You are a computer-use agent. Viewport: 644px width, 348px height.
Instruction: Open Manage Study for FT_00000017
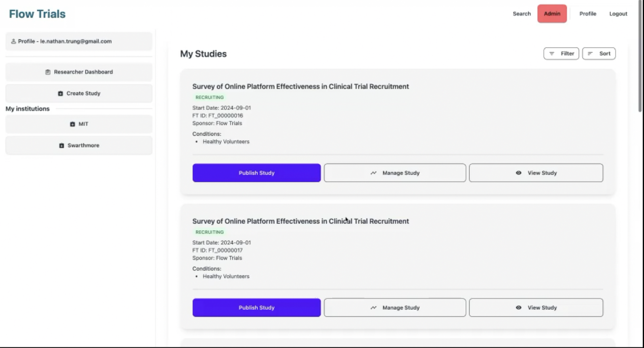pyautogui.click(x=395, y=307)
